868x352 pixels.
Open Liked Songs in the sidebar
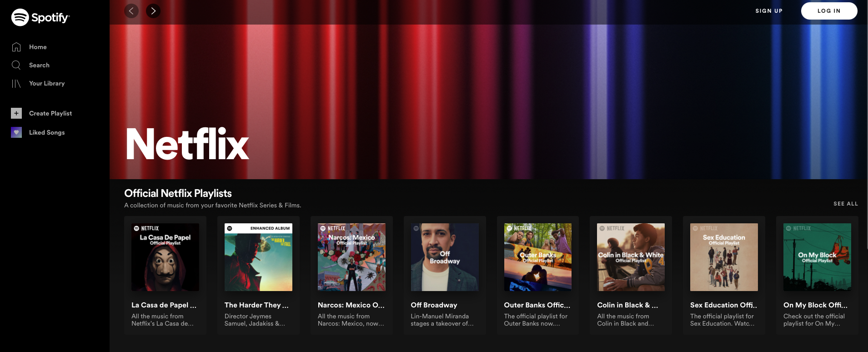pyautogui.click(x=47, y=132)
